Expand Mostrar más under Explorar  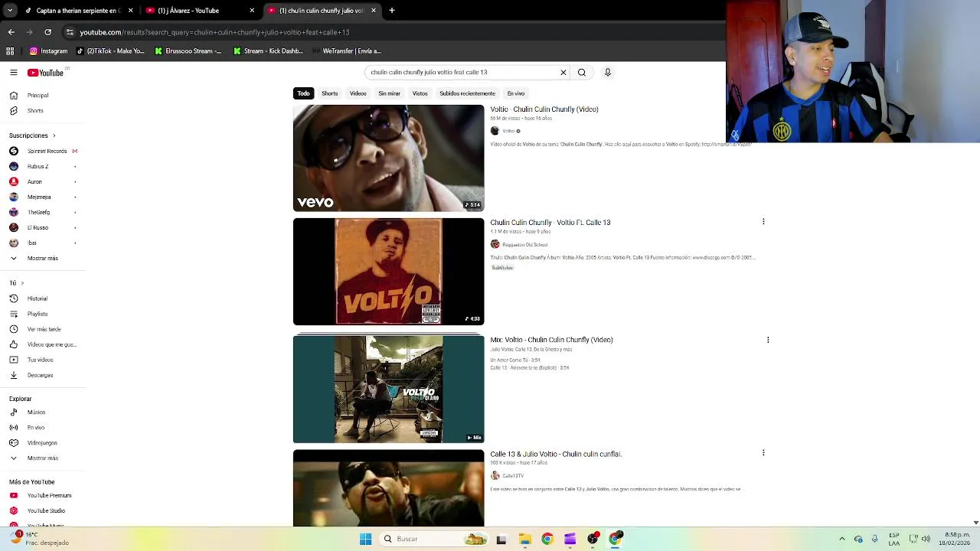click(43, 458)
